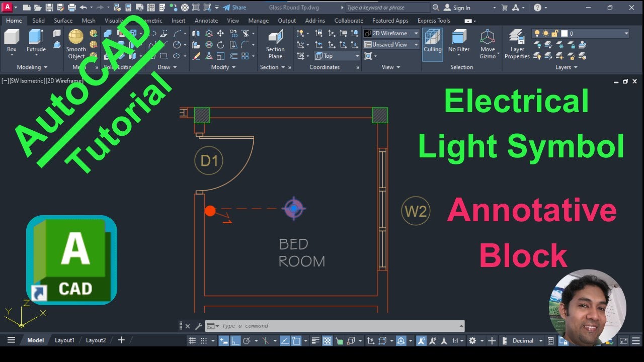The width and height of the screenshot is (644, 362).
Task: Click the Model tab
Action: [x=35, y=340]
